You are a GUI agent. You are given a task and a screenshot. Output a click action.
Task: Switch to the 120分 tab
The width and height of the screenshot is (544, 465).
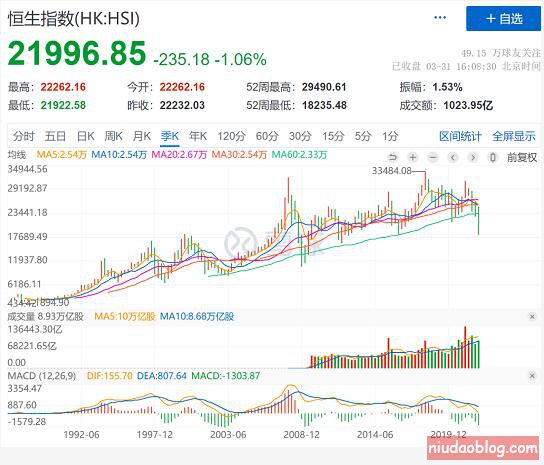coord(231,136)
